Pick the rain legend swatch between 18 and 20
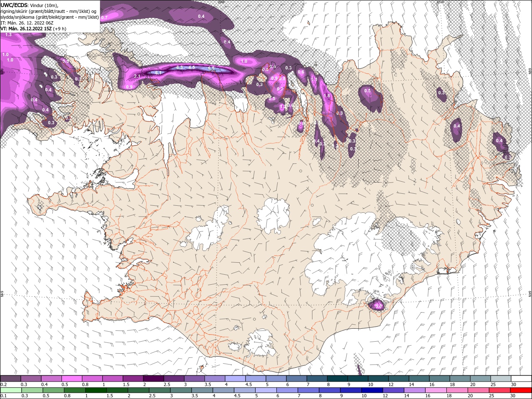 458,390
